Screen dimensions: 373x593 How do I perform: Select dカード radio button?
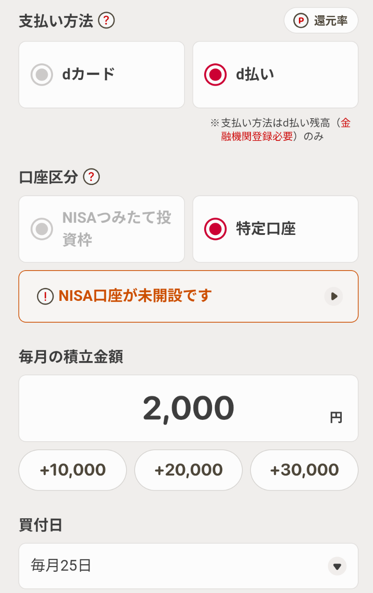pos(42,75)
